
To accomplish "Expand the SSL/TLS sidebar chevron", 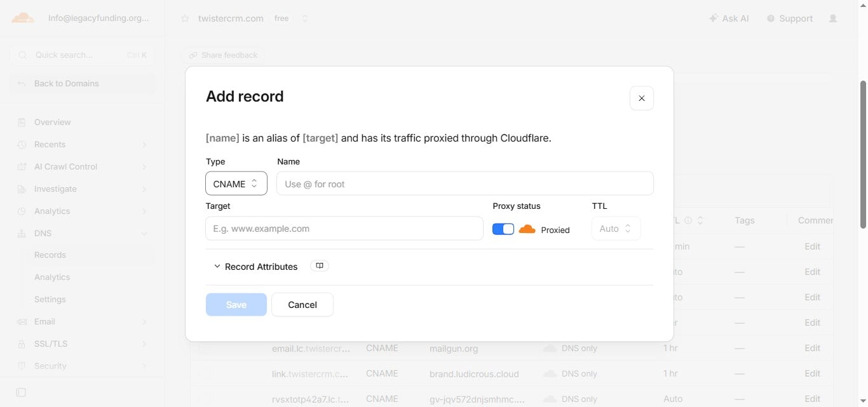I will point(144,344).
